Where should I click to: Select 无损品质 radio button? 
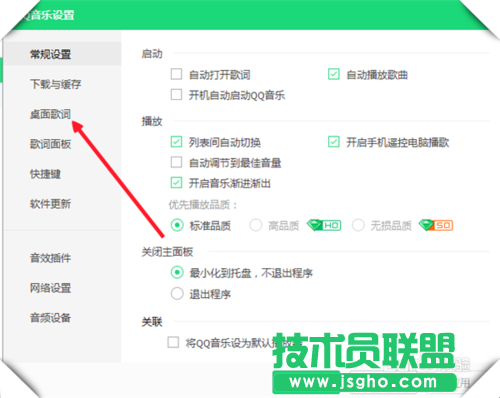358,225
